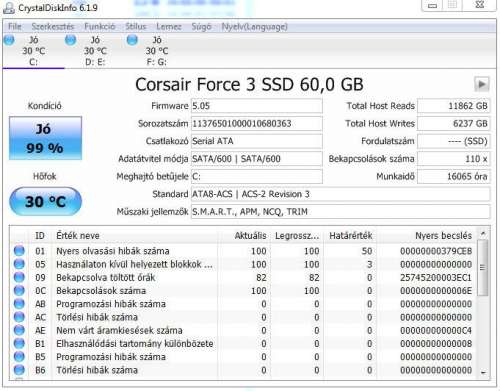Click the next disk arrow button
500x391 pixels.
[x=482, y=84]
